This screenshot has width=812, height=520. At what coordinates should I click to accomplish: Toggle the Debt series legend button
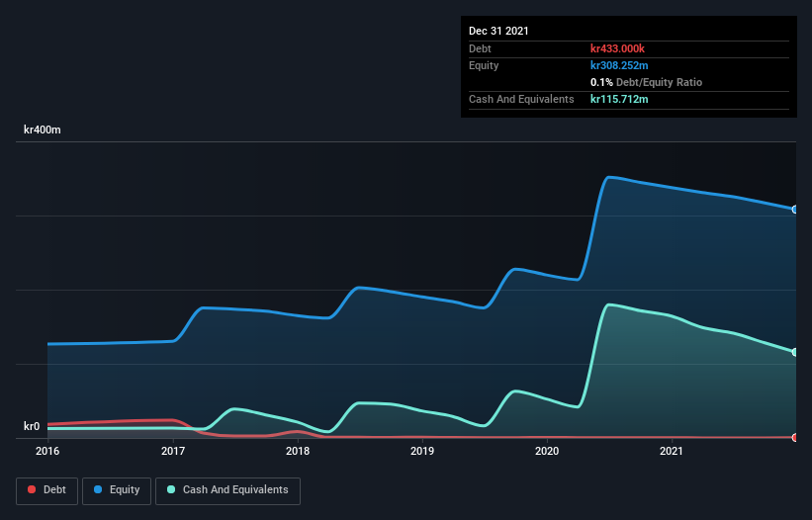pos(47,490)
